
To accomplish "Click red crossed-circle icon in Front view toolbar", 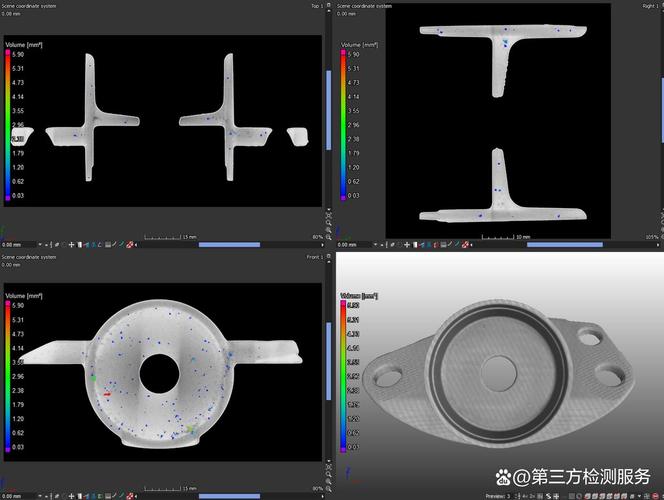I will (130, 496).
